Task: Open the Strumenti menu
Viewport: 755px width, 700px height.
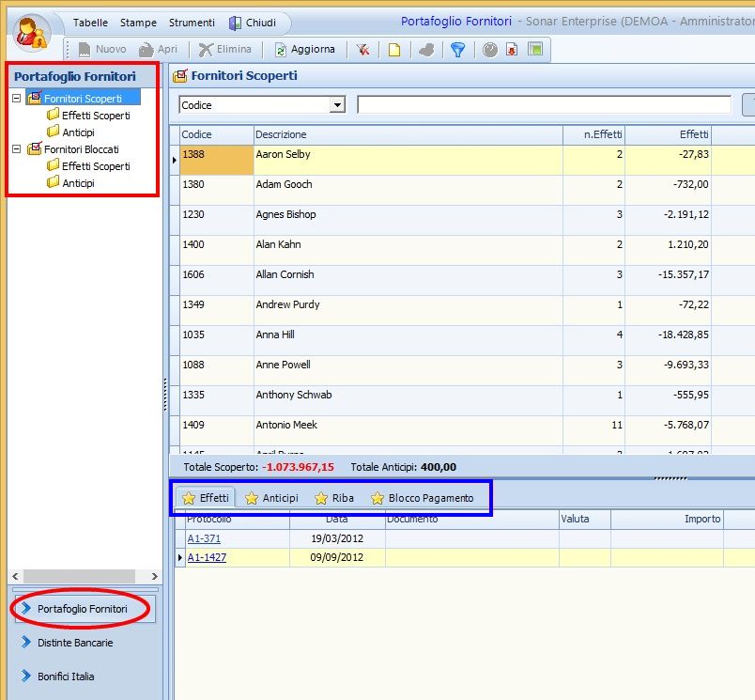Action: (x=192, y=23)
